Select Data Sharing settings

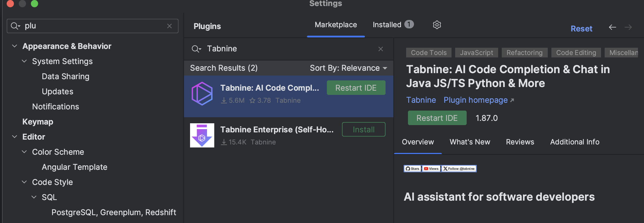[x=65, y=76]
